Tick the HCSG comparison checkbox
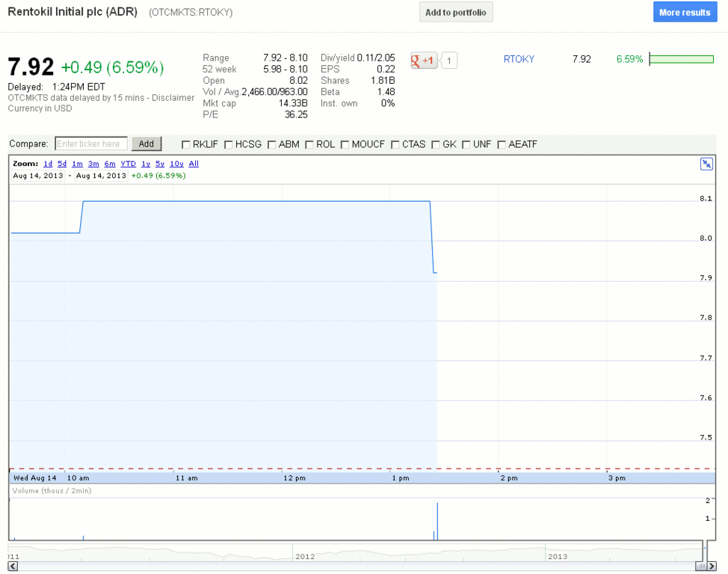This screenshot has width=728, height=574. coord(229,145)
